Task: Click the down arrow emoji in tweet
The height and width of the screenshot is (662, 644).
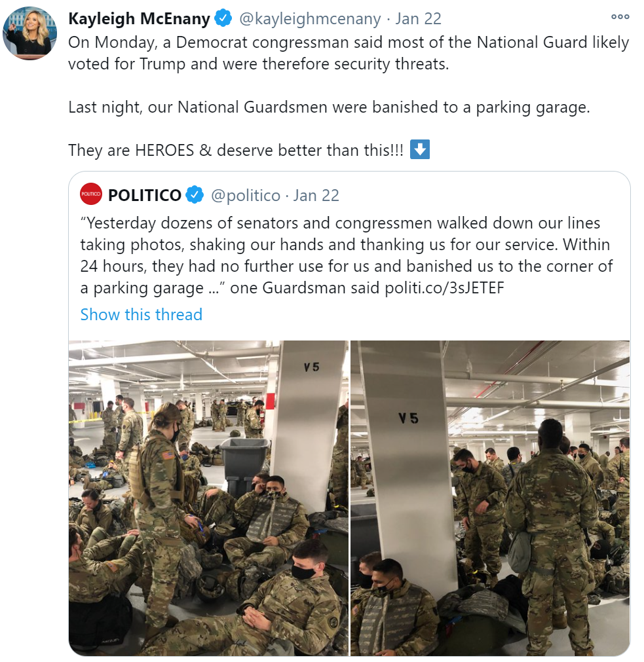Action: (420, 149)
